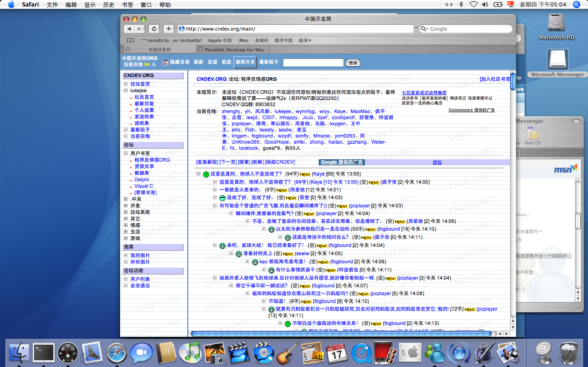Expand the 开发 forum category

coord(126,206)
